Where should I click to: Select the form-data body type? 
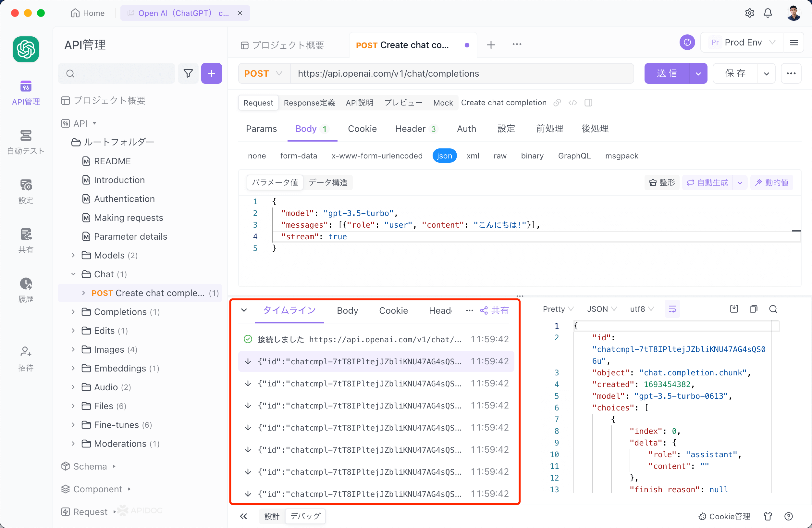299,156
